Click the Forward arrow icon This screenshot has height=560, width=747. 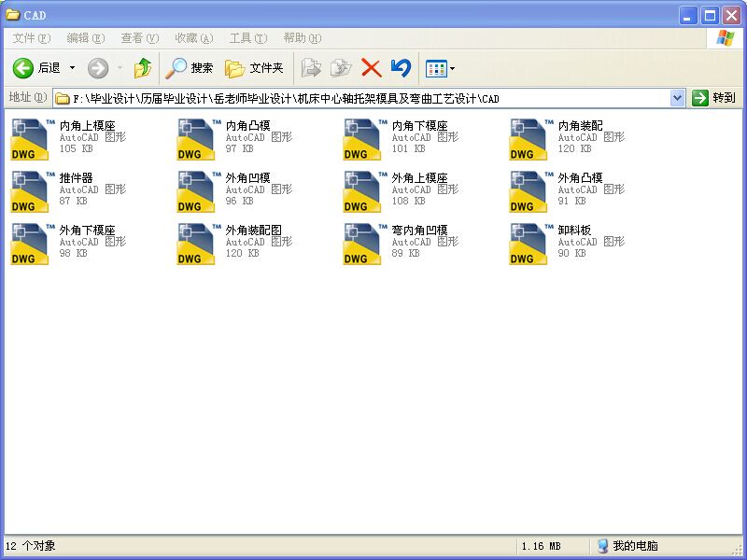coord(98,68)
